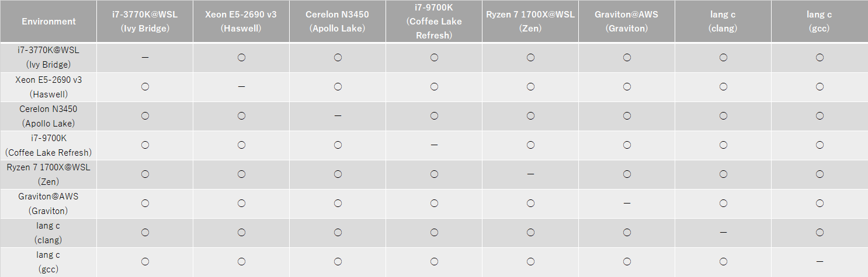Click the lang c (clang) row label
Image resolution: width=868 pixels, height=277 pixels.
pos(48,233)
